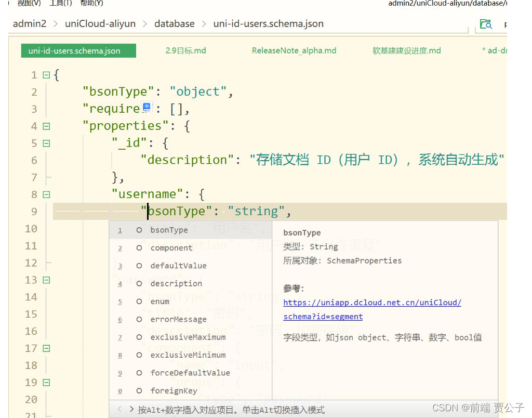Open the 视图(V) menu

pyautogui.click(x=28, y=4)
